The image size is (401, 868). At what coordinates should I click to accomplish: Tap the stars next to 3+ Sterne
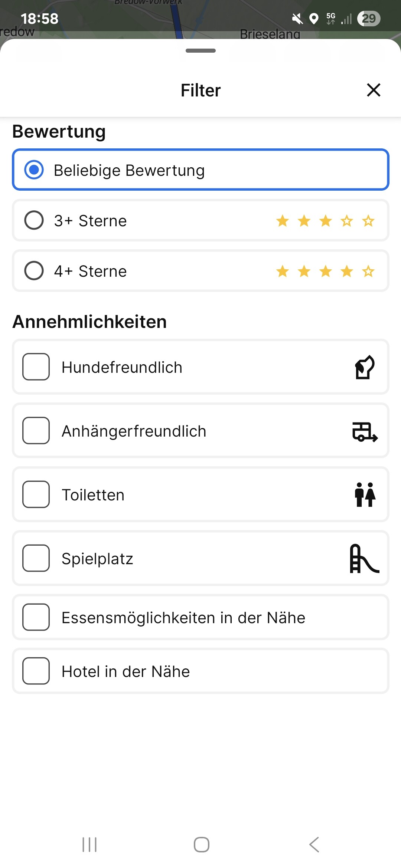325,221
